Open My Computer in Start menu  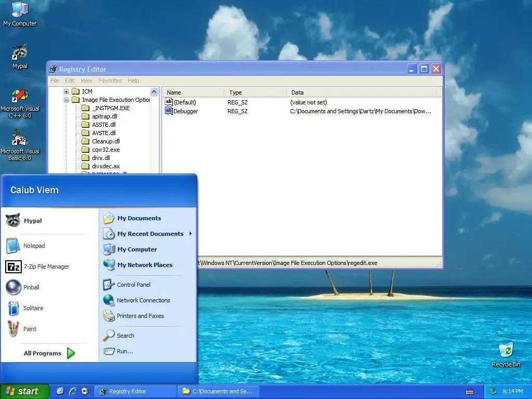tap(148, 249)
